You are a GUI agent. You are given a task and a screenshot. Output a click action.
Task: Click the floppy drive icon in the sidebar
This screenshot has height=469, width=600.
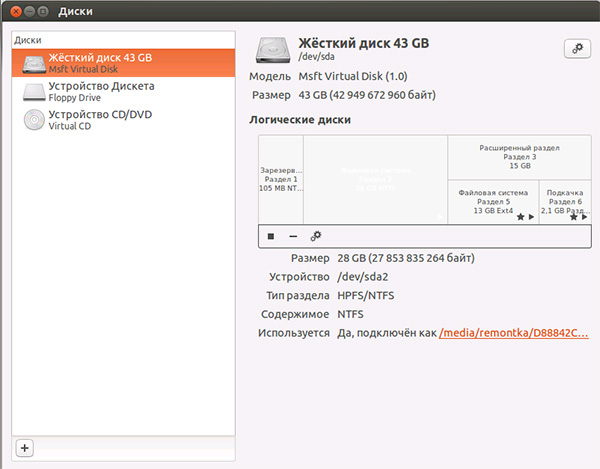click(x=34, y=92)
